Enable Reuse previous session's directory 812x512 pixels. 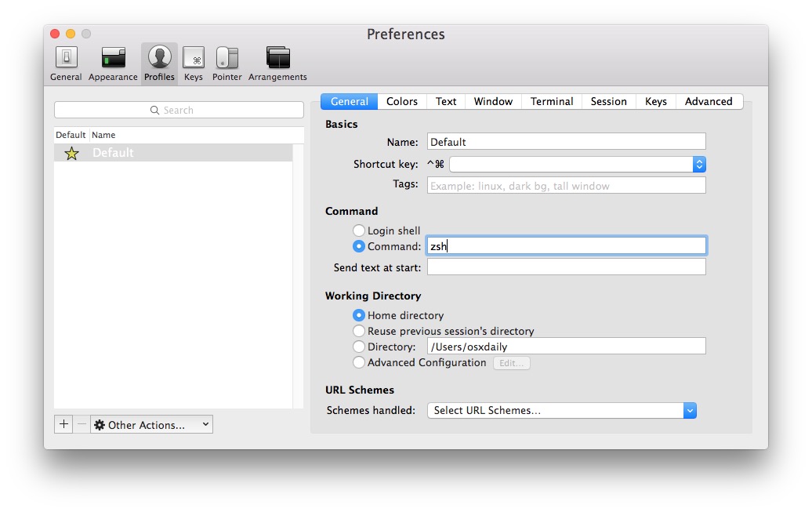[x=359, y=331]
